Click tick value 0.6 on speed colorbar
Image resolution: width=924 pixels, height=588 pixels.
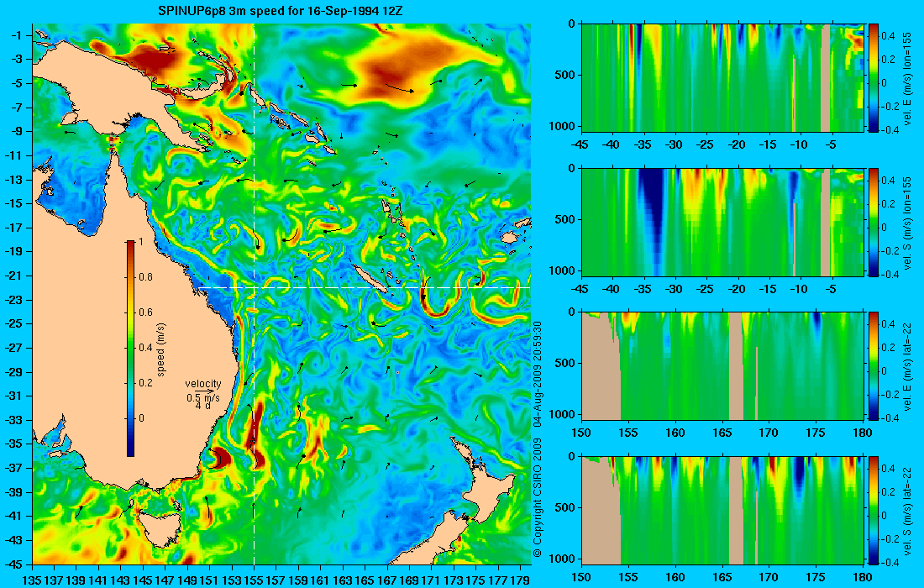point(145,312)
